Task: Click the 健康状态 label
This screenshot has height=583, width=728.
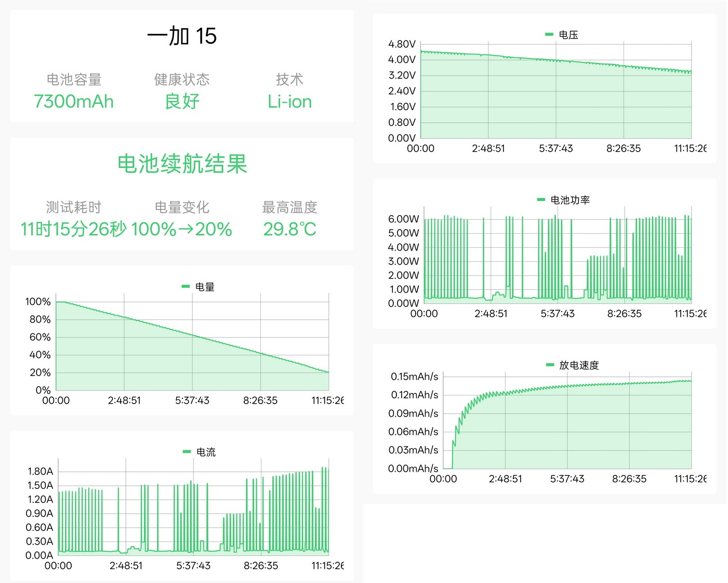Action: coord(182,79)
